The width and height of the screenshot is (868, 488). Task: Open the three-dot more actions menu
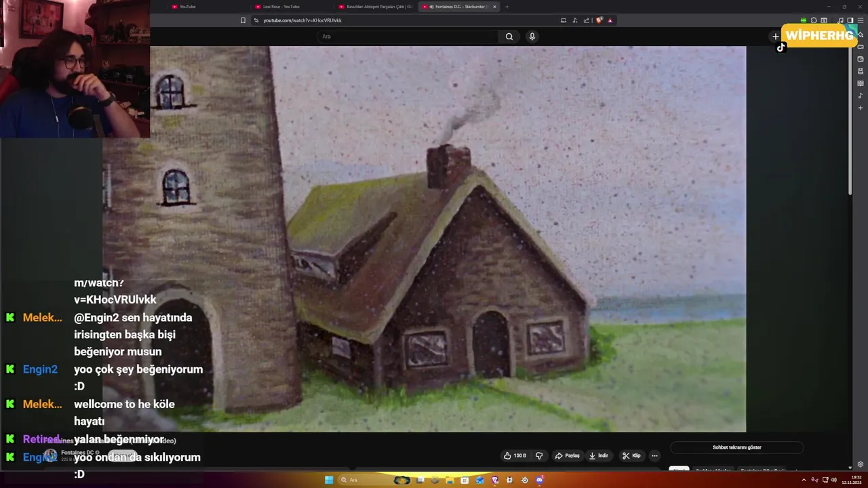click(654, 455)
